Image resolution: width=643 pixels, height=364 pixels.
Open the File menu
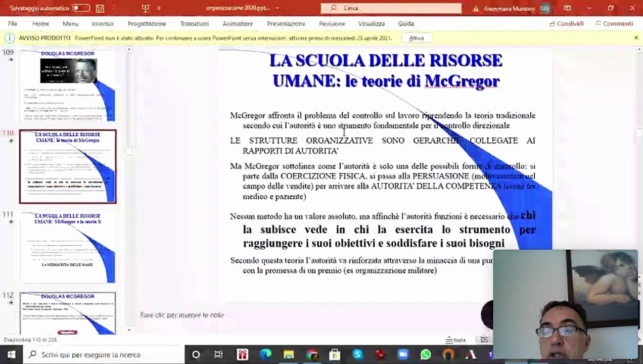[13, 24]
